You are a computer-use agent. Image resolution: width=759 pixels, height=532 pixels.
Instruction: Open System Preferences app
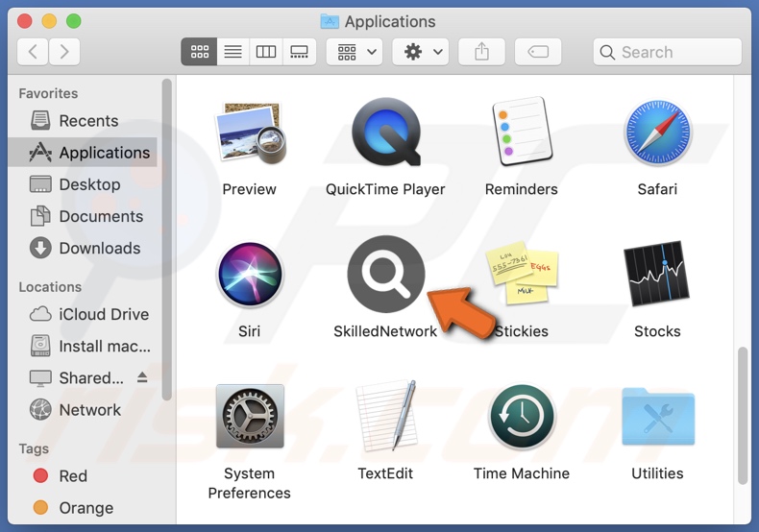(249, 417)
